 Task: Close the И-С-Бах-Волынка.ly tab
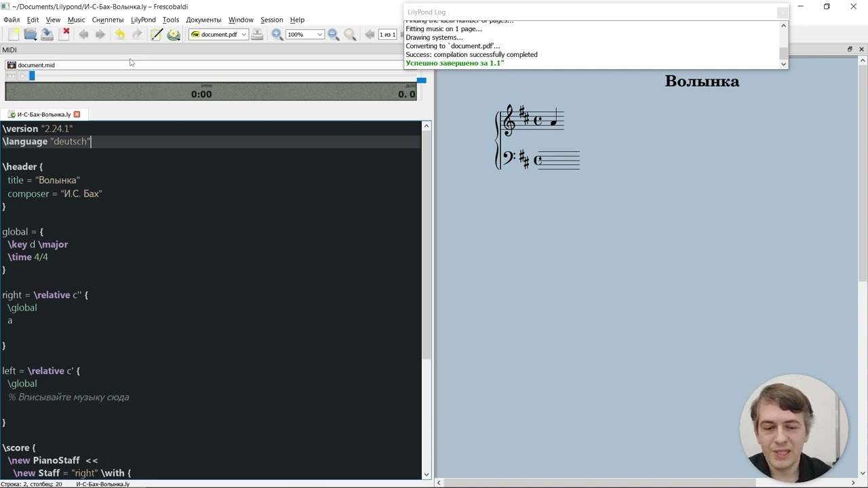[77, 115]
